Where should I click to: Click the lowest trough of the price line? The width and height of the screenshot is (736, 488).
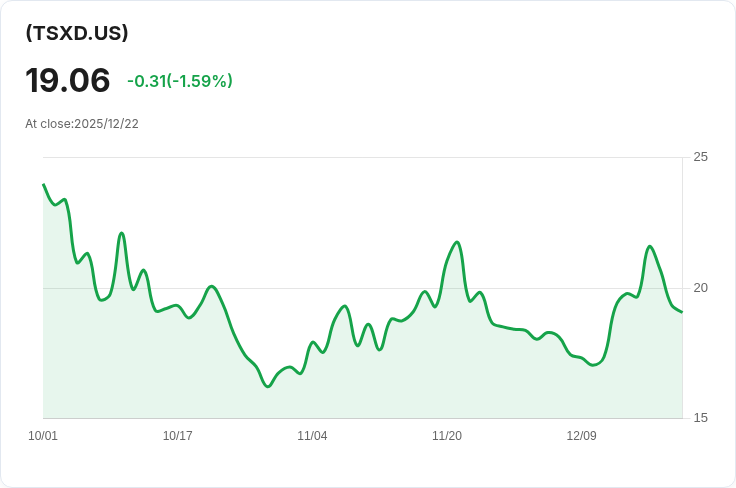(x=267, y=386)
